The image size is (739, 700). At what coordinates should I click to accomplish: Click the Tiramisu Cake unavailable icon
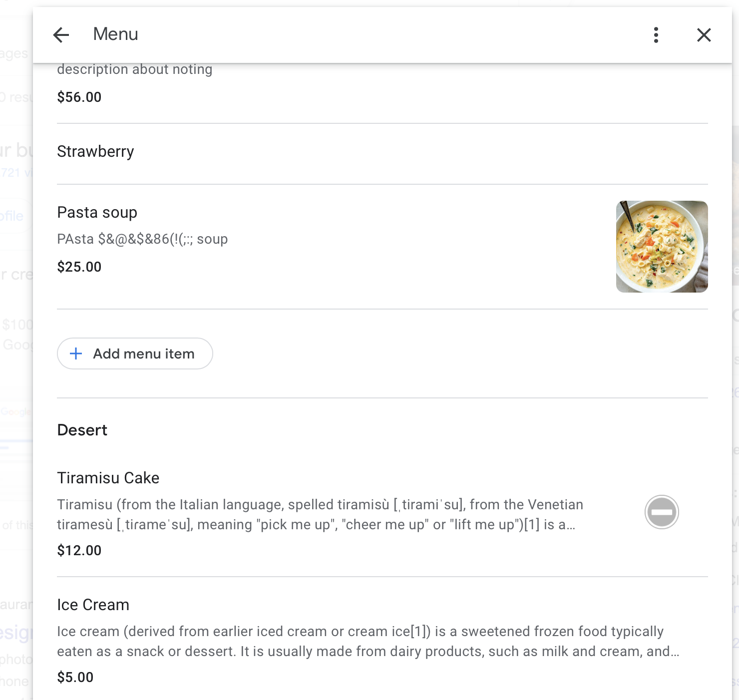tap(662, 512)
